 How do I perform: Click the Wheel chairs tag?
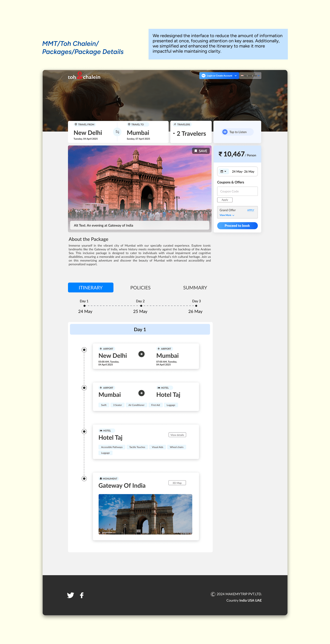click(177, 447)
